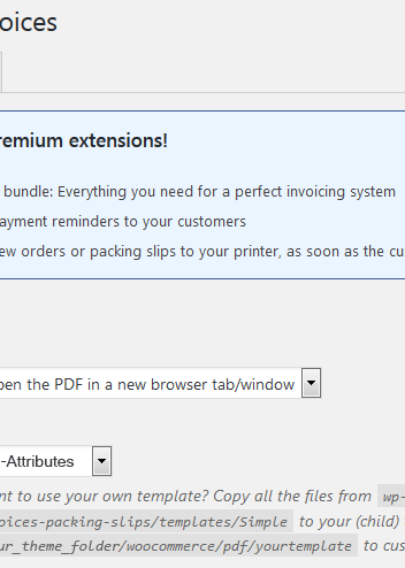
Task: Click the '-Attributes' template select field
Action: pyautogui.click(x=55, y=461)
